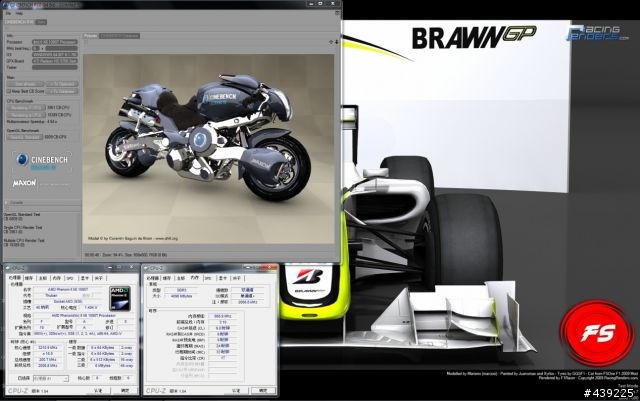
Task: Switch to the CINEBENCH Database tab
Action: [x=120, y=36]
